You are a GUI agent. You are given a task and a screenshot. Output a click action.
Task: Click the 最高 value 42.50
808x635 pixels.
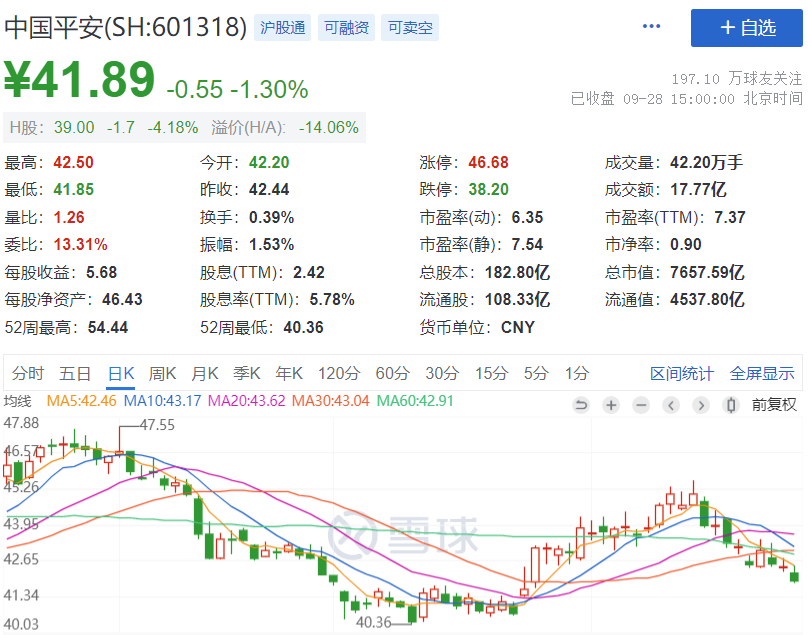pyautogui.click(x=74, y=163)
